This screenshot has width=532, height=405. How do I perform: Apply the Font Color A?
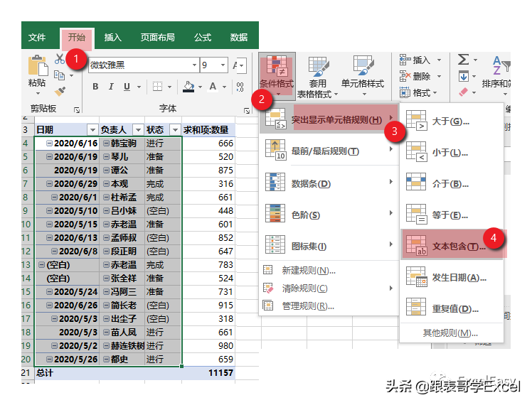tap(213, 87)
